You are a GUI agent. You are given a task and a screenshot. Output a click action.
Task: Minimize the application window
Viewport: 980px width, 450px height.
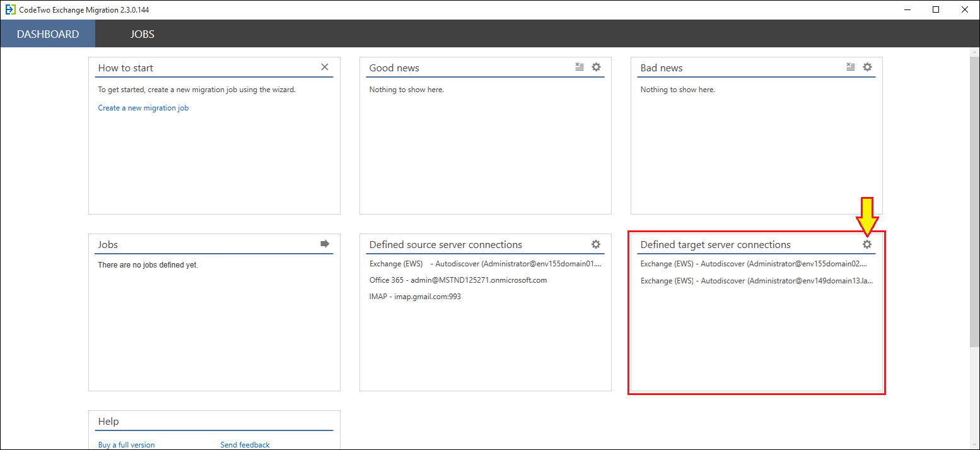pos(907,9)
